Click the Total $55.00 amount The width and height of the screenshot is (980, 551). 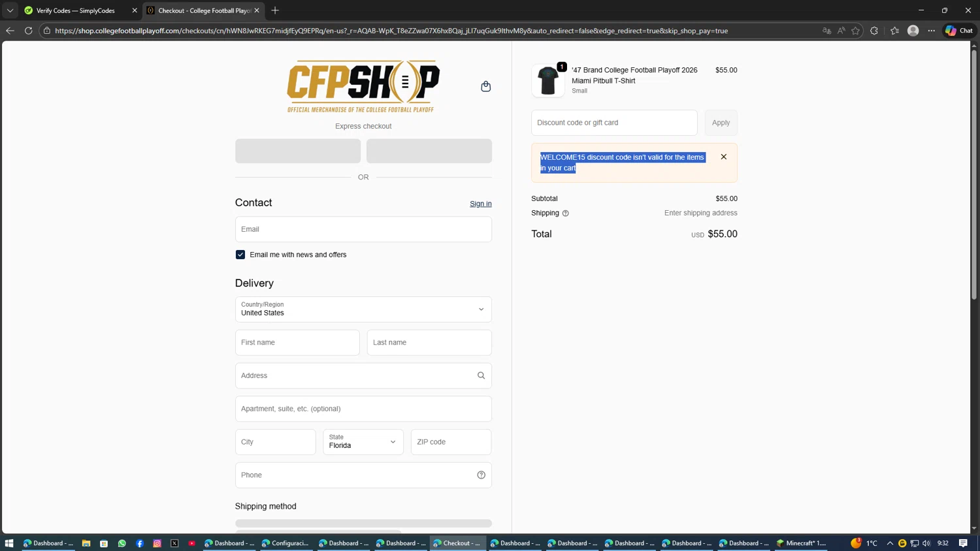tap(723, 234)
